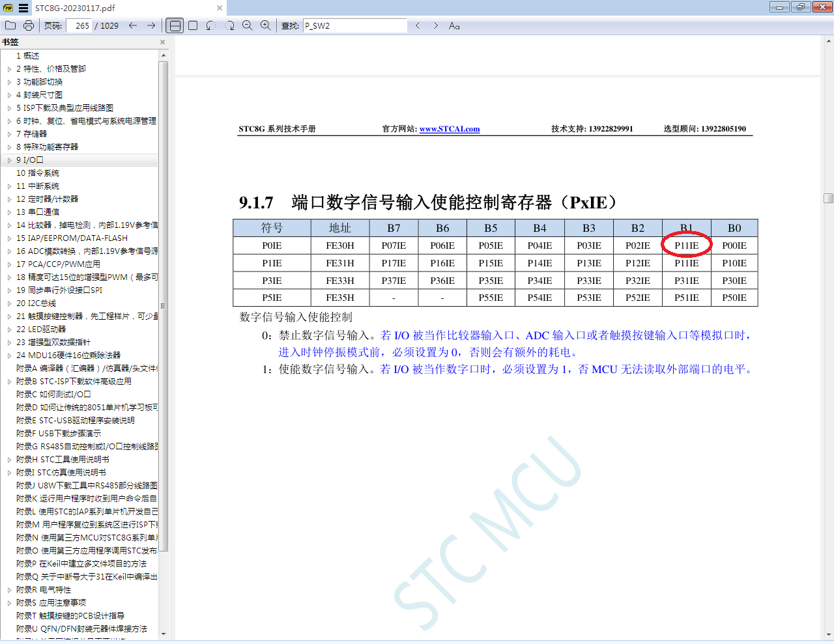Screen dimensions: 834x644
Task: Click table cell P37IE
Action: coord(394,281)
